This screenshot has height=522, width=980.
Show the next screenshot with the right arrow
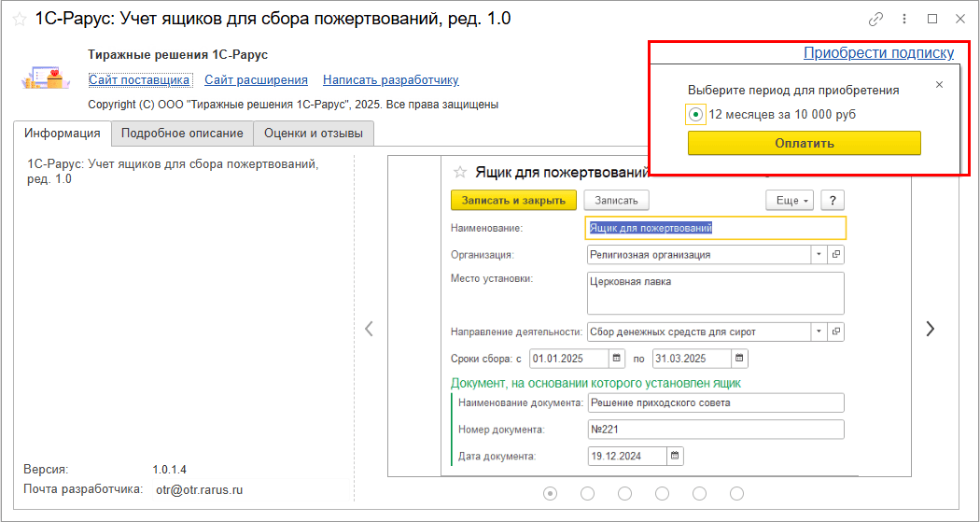(x=931, y=328)
